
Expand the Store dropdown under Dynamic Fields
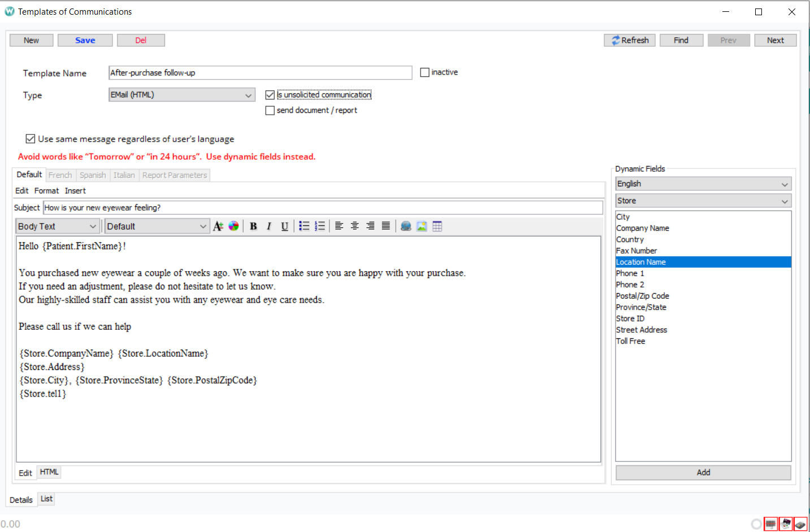tap(784, 200)
